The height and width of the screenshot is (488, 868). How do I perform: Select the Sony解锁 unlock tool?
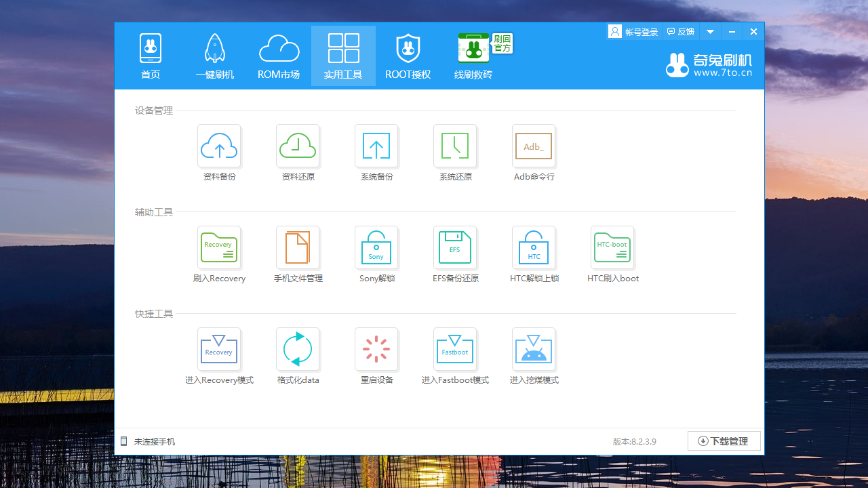point(376,248)
